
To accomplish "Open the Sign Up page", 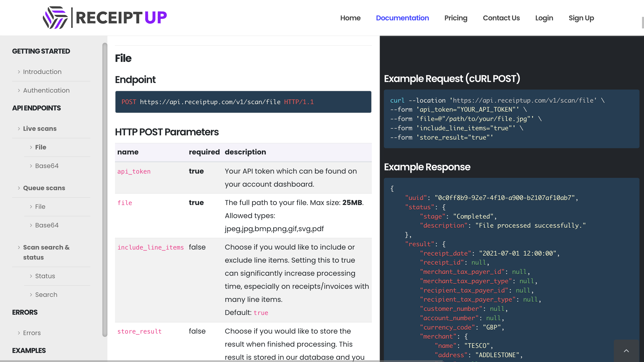I will pos(581,18).
